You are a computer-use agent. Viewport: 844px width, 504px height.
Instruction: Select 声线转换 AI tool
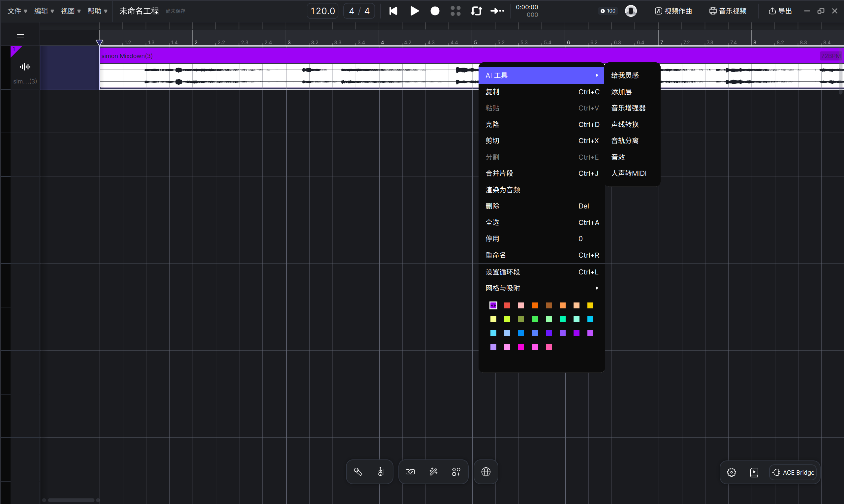[633, 124]
